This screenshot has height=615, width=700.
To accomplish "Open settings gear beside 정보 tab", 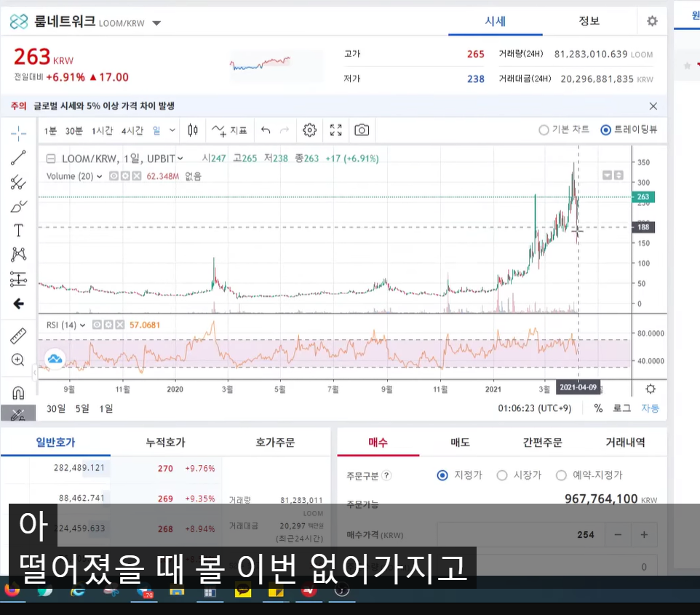I will point(652,21).
